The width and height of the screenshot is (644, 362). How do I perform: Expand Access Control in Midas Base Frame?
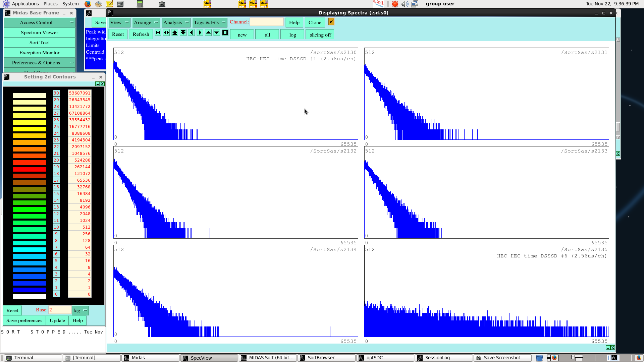click(x=40, y=22)
